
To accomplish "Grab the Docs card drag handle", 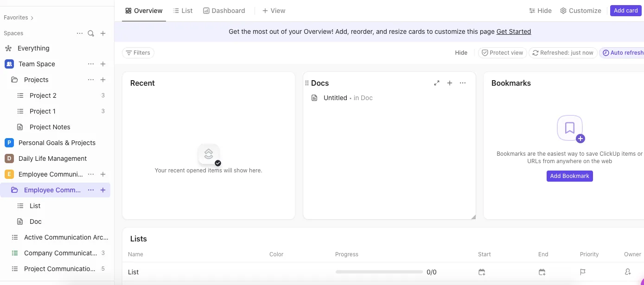I will pyautogui.click(x=307, y=83).
